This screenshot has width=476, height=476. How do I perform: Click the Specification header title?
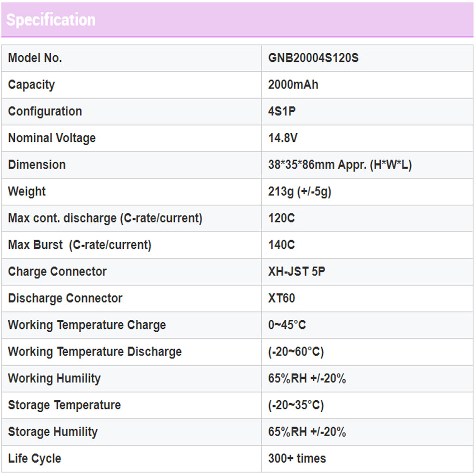tap(51, 20)
